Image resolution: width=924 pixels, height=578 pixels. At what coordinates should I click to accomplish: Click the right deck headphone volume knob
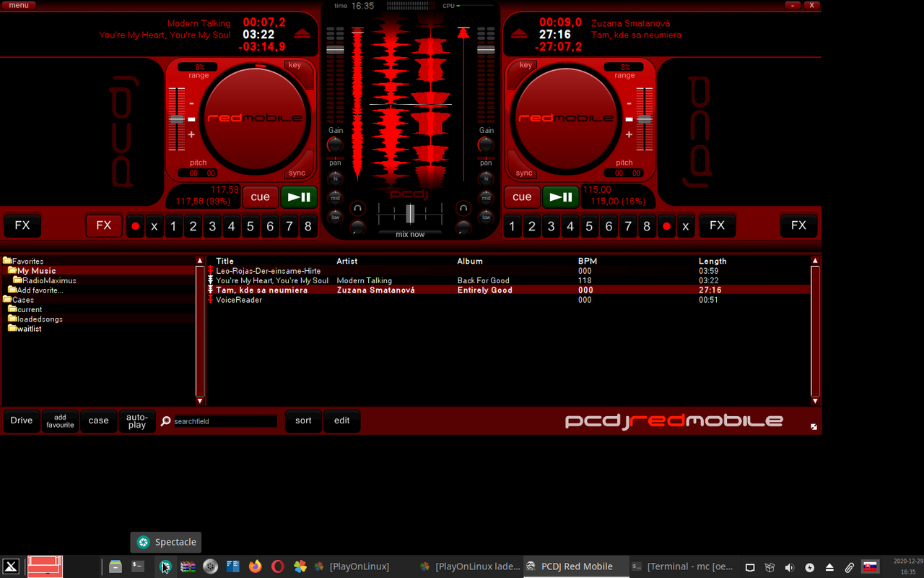point(463,228)
